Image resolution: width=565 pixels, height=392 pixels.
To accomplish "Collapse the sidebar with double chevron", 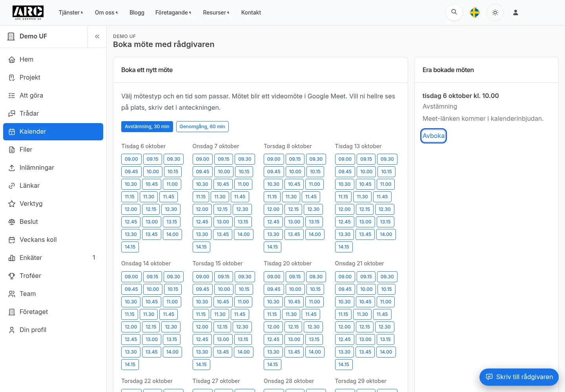I will (x=97, y=36).
